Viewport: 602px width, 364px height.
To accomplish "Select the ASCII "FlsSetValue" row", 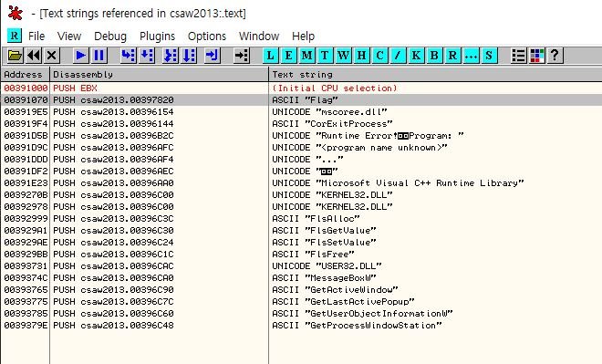I will click(x=301, y=243).
